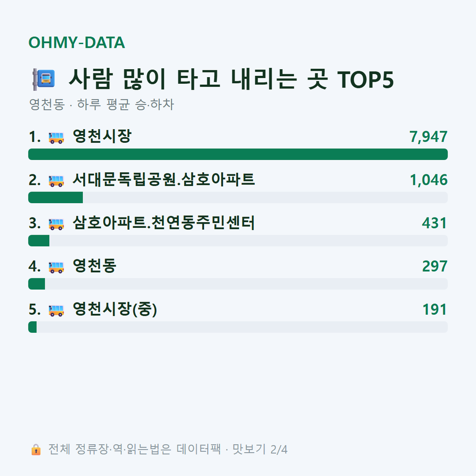The width and height of the screenshot is (476, 476).
Task: Click the progress bar under 영천시장(중)
Action: 238,327
